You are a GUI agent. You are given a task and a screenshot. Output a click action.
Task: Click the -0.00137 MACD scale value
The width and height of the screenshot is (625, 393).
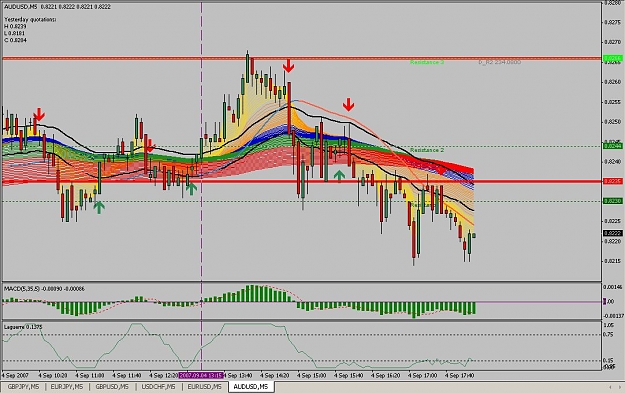click(x=613, y=316)
